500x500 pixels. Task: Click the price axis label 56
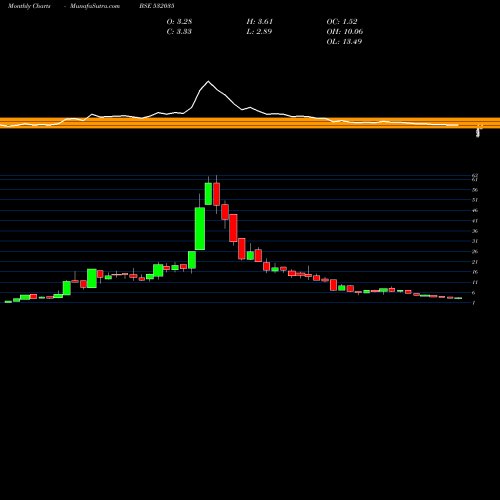[475, 190]
